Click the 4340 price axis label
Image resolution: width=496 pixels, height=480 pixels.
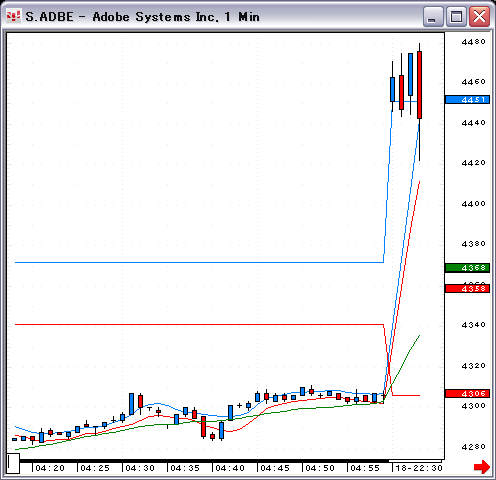click(x=473, y=324)
